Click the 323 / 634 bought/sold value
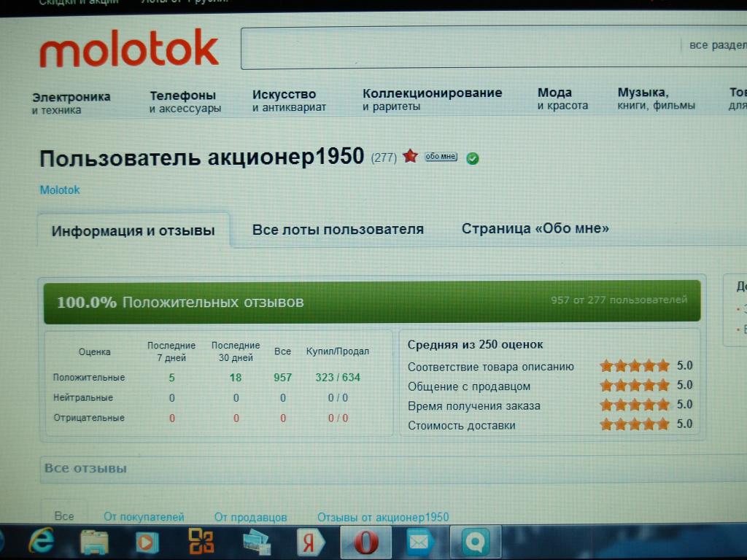Screen dimensions: 747x560 pos(338,378)
